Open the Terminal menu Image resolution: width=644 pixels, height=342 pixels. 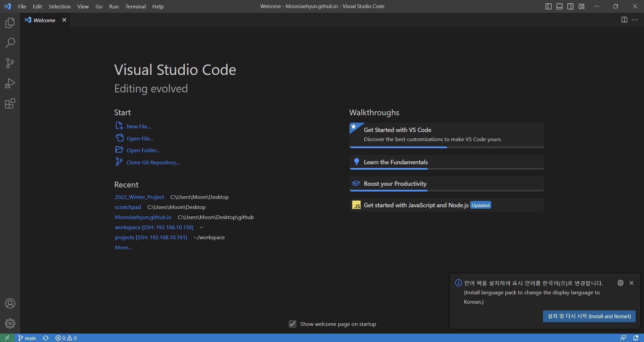[135, 6]
